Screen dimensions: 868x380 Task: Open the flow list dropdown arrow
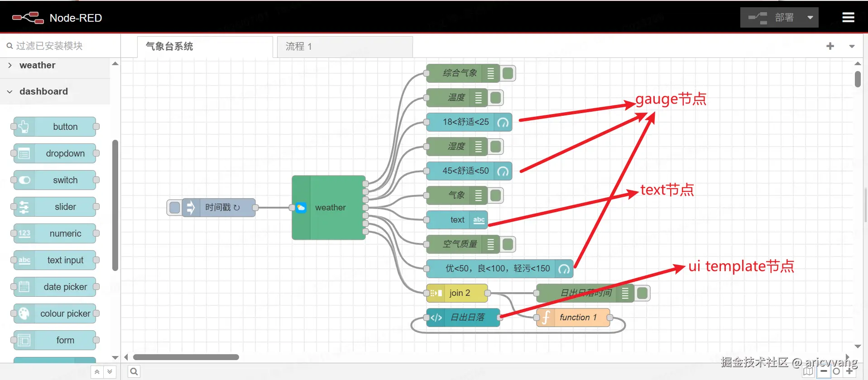click(x=852, y=46)
